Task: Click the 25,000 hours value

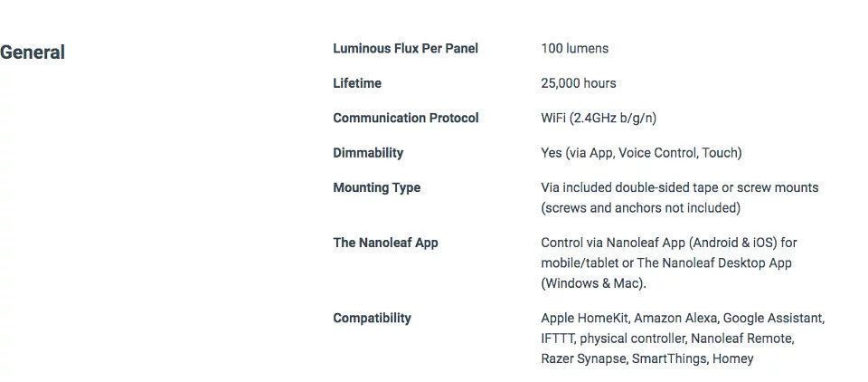Action: tap(578, 83)
